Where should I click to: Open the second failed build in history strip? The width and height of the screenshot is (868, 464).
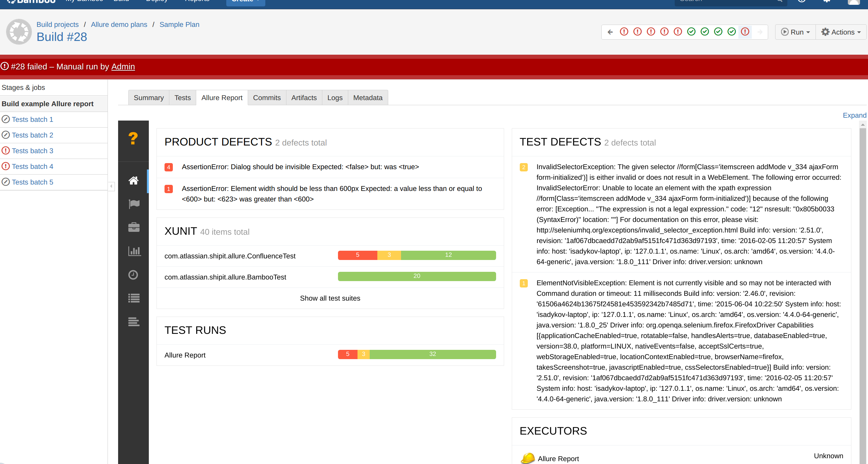(x=638, y=32)
